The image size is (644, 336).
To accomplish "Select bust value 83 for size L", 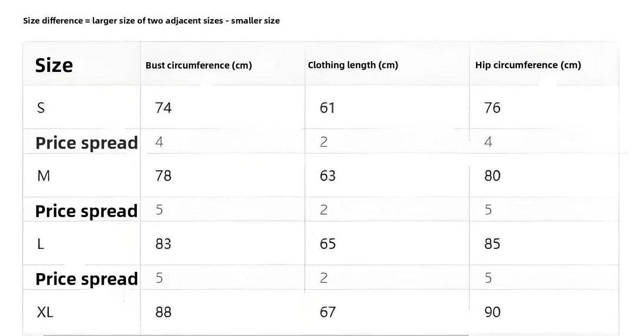I will pos(163,244).
